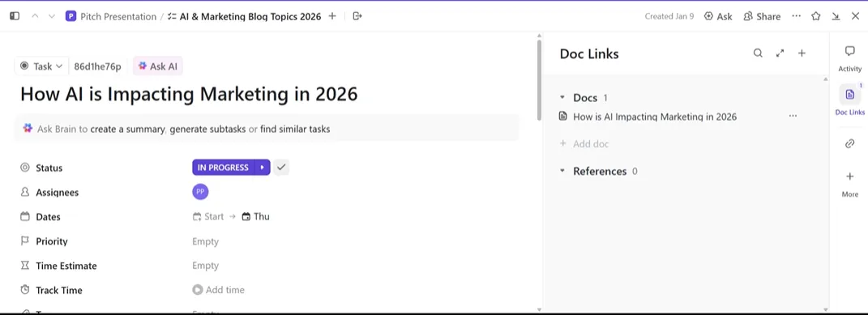The width and height of the screenshot is (868, 315).
Task: Click the Track Time field label
Action: pos(59,290)
